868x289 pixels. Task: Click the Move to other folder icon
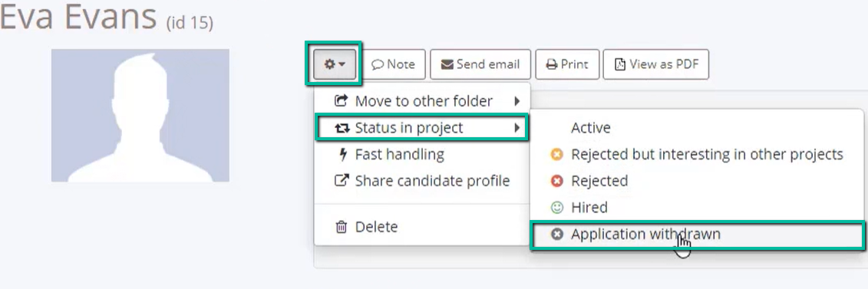[342, 101]
